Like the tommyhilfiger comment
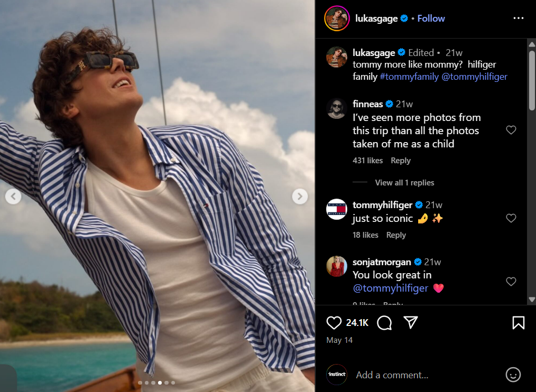 (511, 218)
